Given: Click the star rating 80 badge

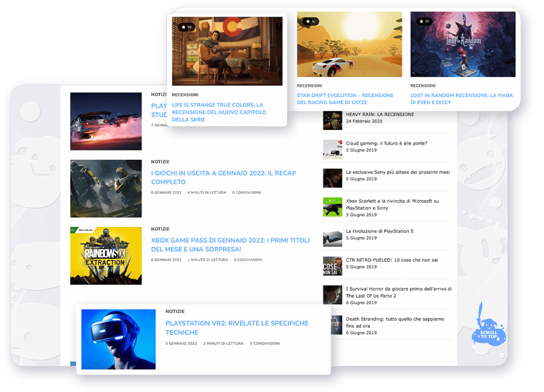Looking at the screenshot, I should (x=424, y=22).
